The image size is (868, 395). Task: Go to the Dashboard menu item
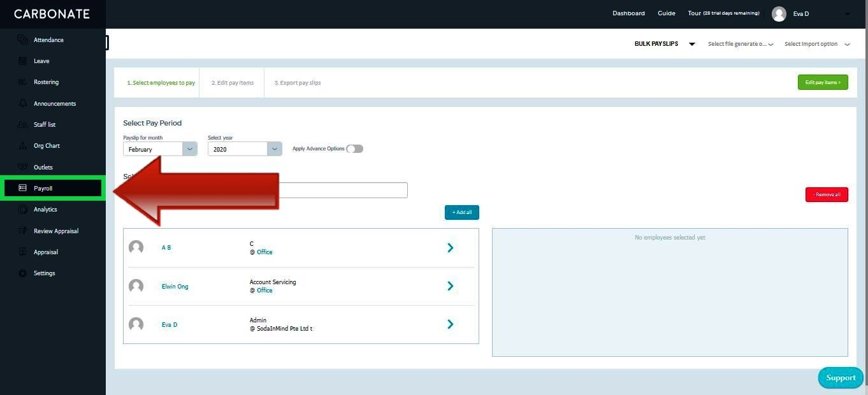coord(628,13)
